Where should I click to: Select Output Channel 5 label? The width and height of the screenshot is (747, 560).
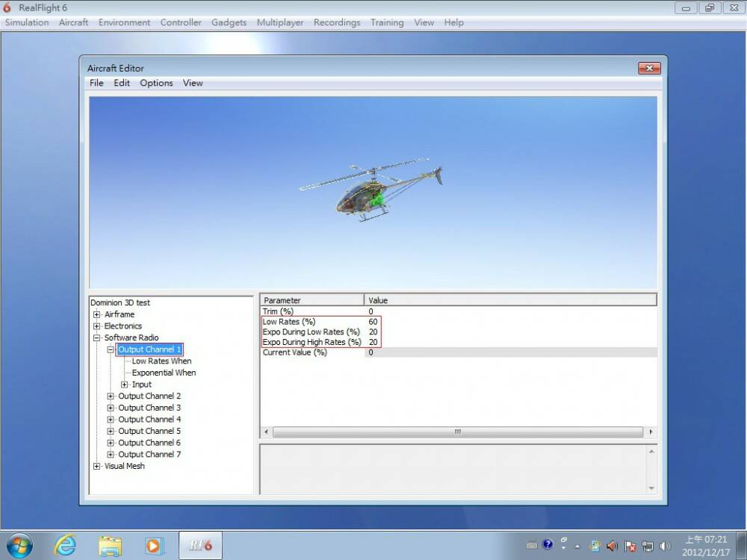pyautogui.click(x=149, y=431)
